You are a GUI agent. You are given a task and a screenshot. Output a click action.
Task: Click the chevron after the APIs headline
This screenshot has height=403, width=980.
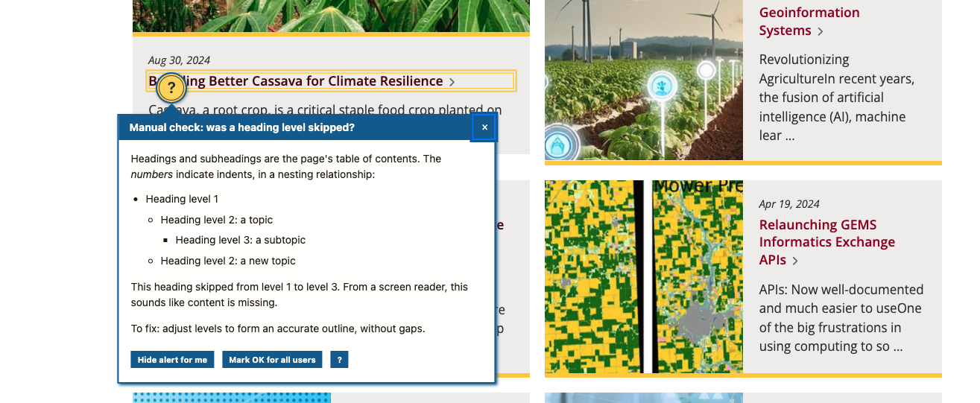(796, 261)
